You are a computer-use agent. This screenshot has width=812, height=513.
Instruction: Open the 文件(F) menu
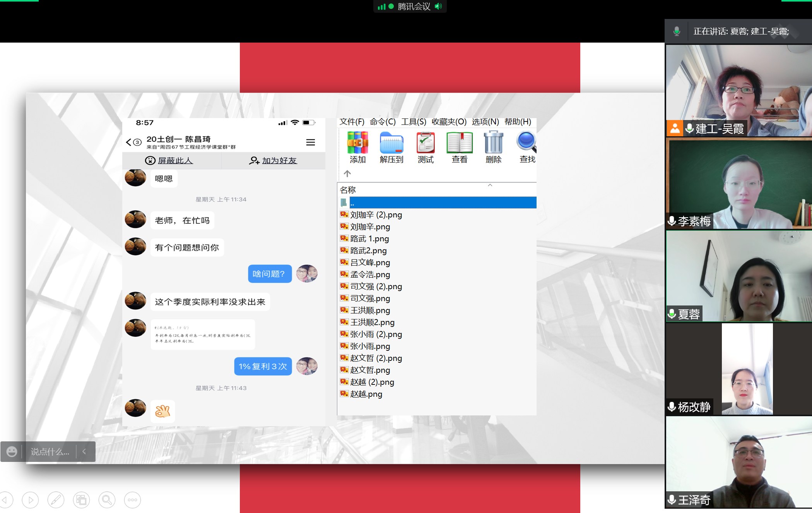pyautogui.click(x=352, y=122)
